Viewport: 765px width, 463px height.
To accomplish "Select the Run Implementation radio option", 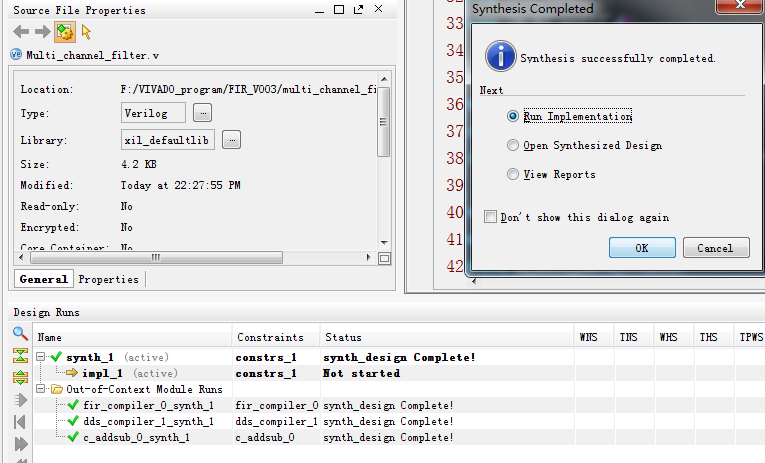I will coord(513,116).
